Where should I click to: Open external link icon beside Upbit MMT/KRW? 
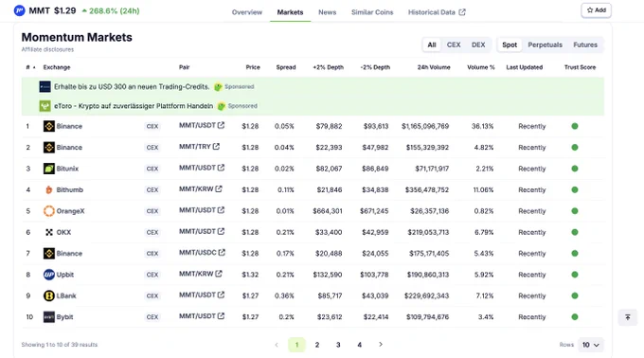point(219,274)
